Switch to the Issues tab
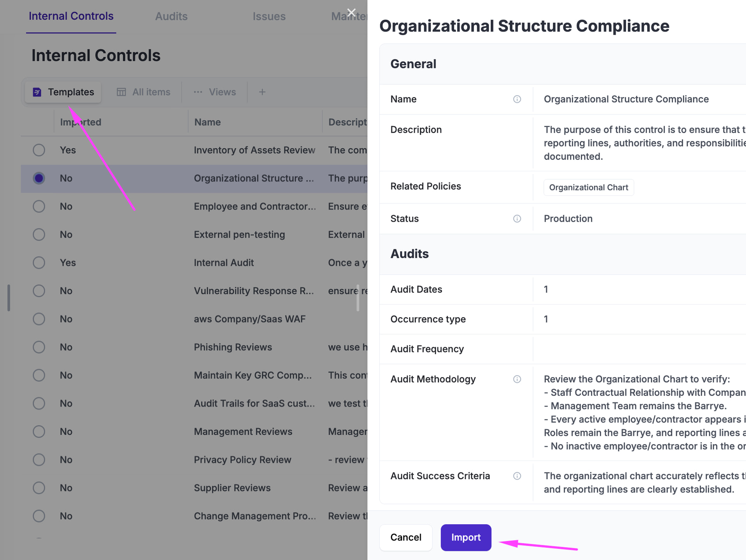The height and width of the screenshot is (560, 746). [x=269, y=16]
